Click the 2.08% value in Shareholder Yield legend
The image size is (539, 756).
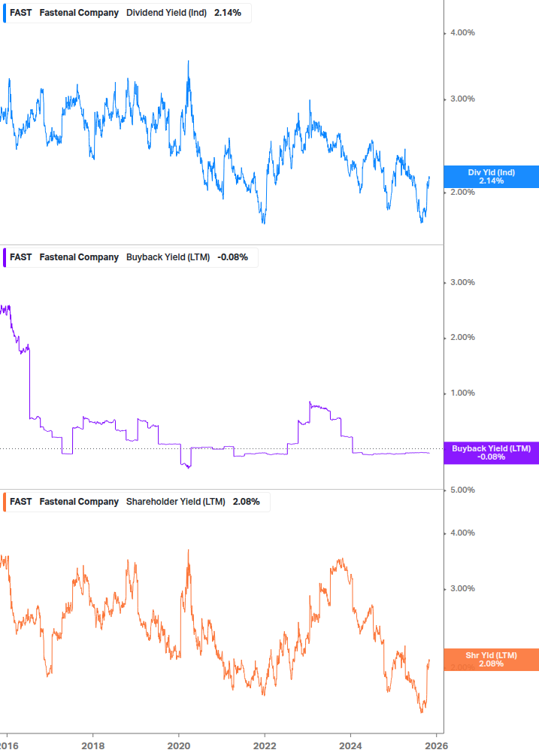pyautogui.click(x=246, y=502)
